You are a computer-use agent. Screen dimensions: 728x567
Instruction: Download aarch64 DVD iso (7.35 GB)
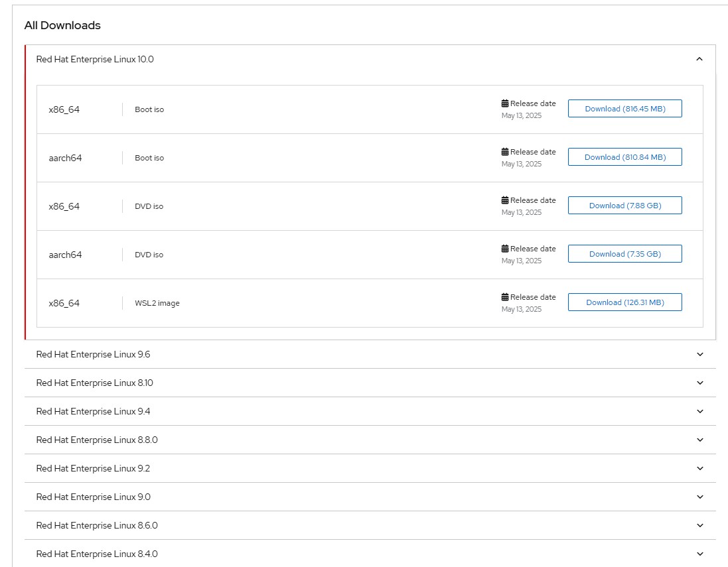click(x=625, y=254)
